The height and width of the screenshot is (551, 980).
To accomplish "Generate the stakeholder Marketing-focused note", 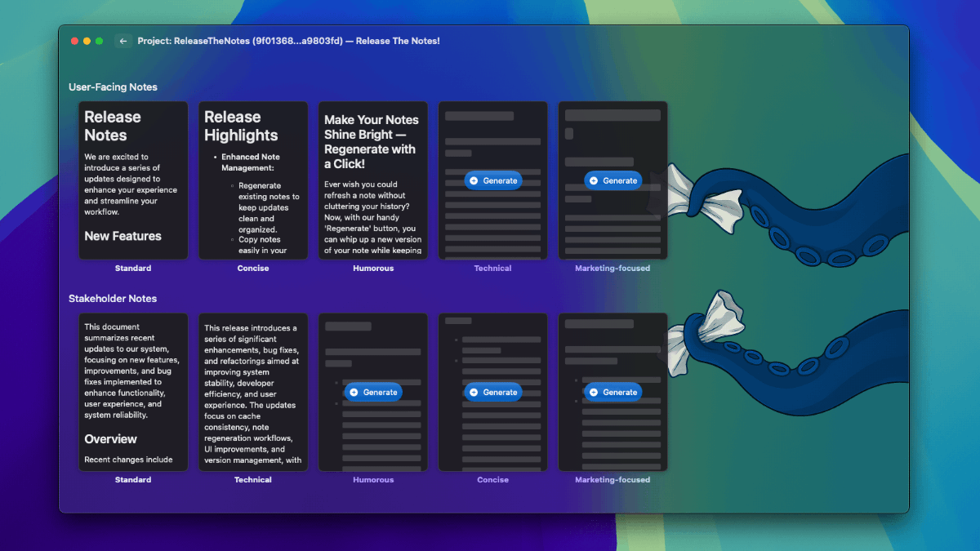I will tap(613, 392).
